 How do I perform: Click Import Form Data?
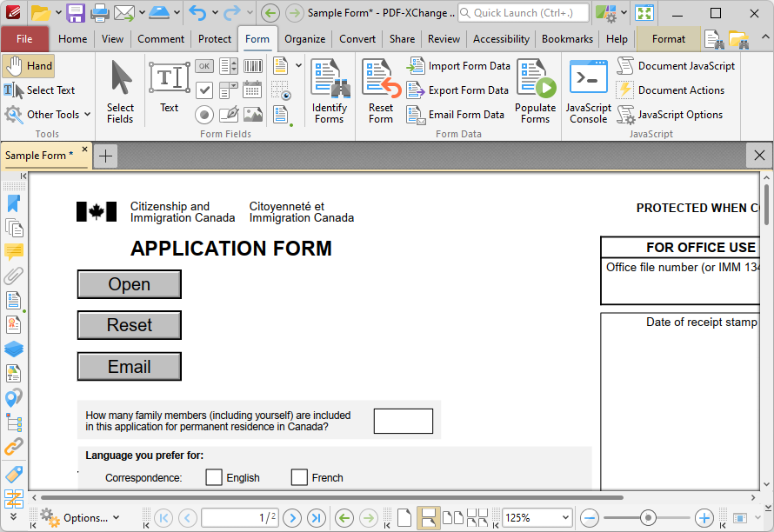coord(458,66)
